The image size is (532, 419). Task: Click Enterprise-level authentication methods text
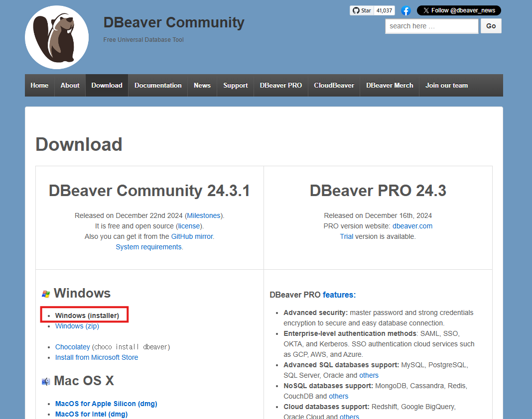pos(350,333)
